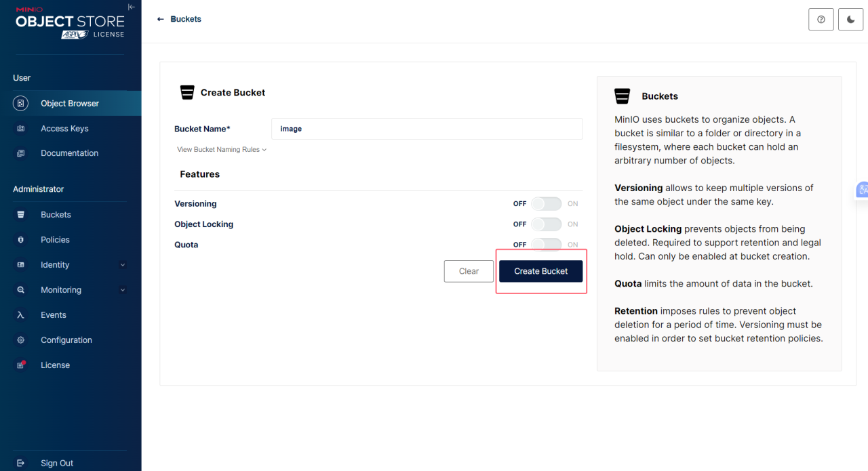
Task: Click the License sidebar icon
Action: coord(21,365)
